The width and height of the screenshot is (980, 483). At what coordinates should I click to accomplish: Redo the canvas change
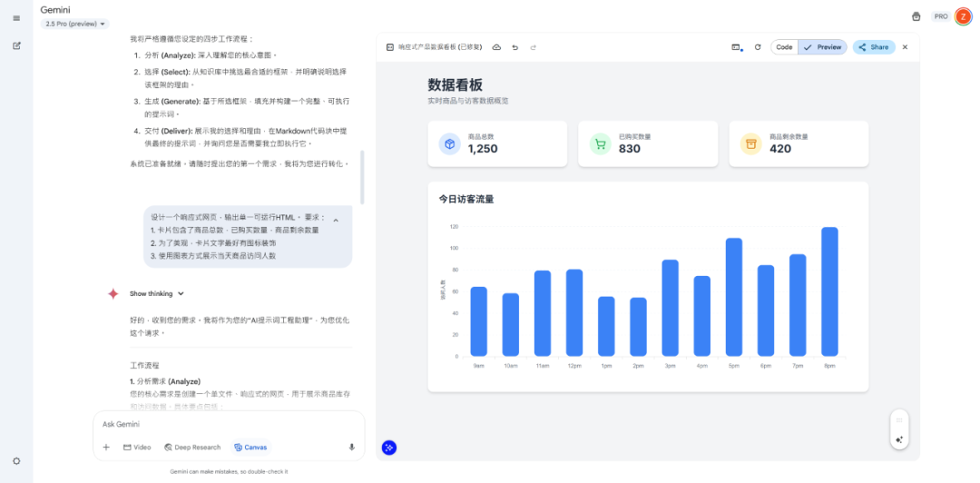click(x=534, y=47)
